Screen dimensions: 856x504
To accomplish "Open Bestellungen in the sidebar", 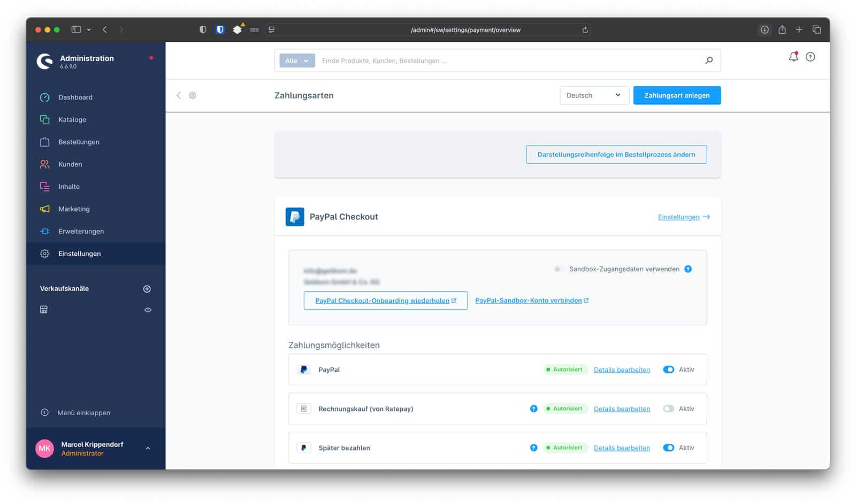I will [79, 142].
